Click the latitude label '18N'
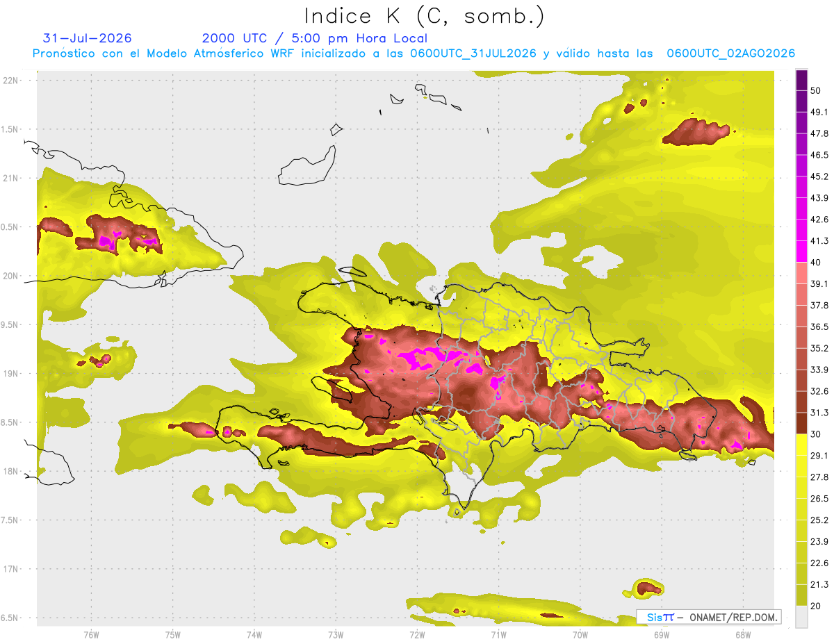 pyautogui.click(x=10, y=471)
